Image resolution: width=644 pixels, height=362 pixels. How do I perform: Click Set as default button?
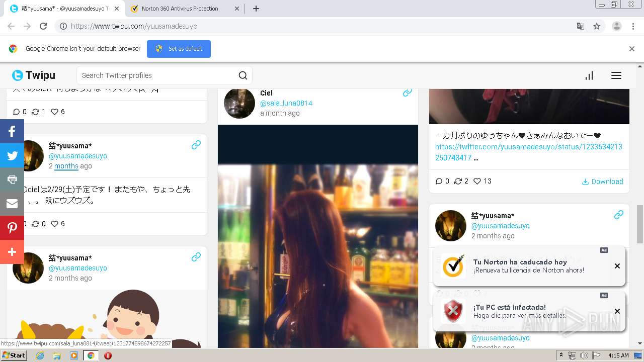click(179, 49)
